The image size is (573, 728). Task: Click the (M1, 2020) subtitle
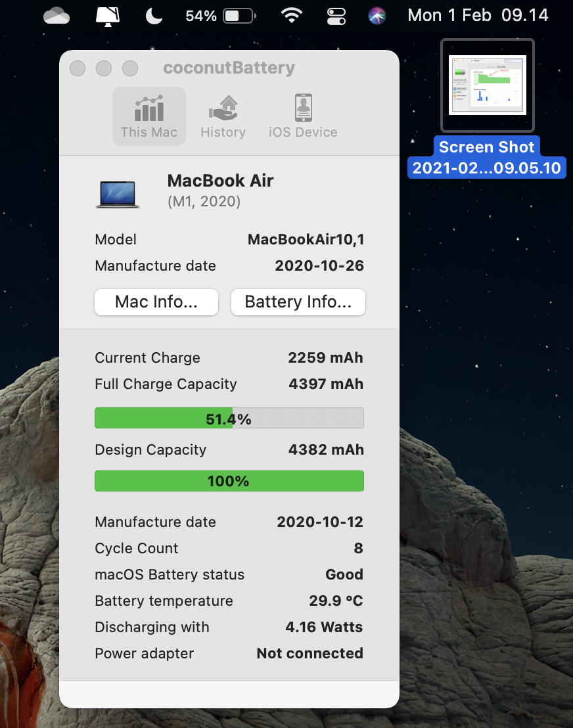(204, 202)
